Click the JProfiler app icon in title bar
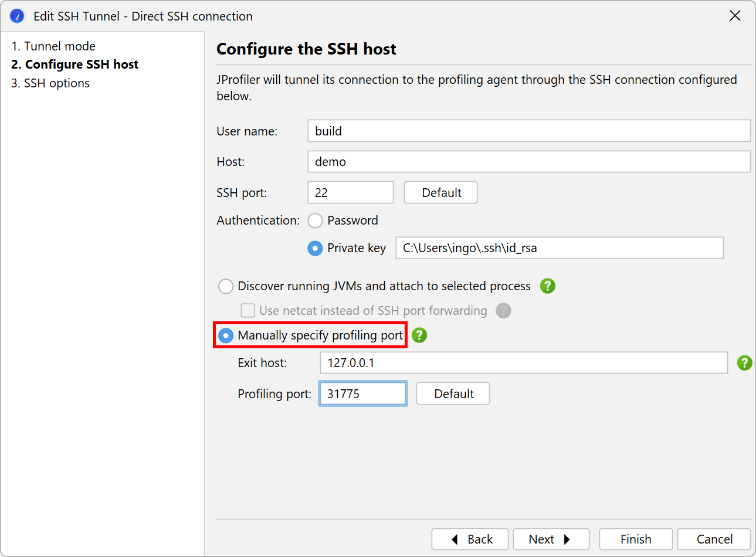This screenshot has height=557, width=756. point(17,16)
